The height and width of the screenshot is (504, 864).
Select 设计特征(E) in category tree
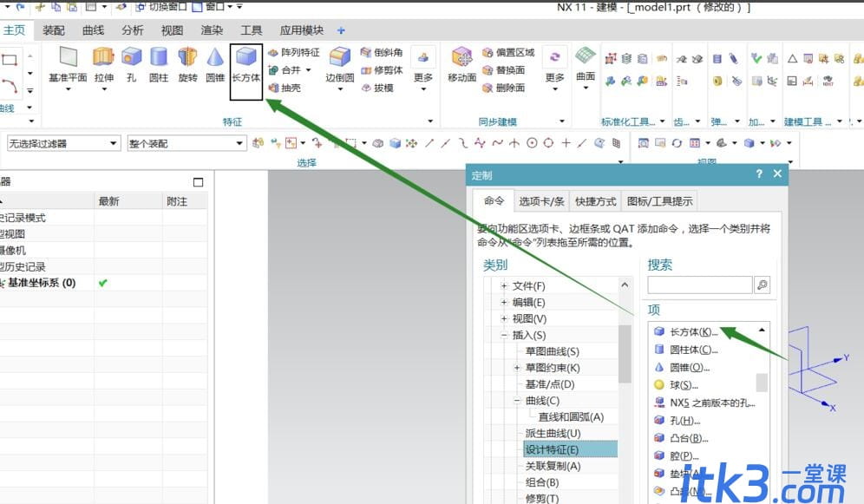570,449
